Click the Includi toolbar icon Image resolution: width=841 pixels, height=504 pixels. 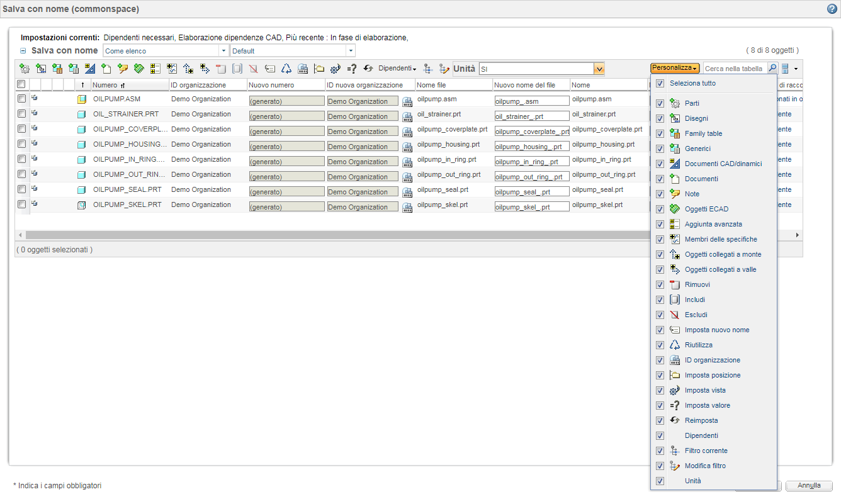click(x=237, y=69)
